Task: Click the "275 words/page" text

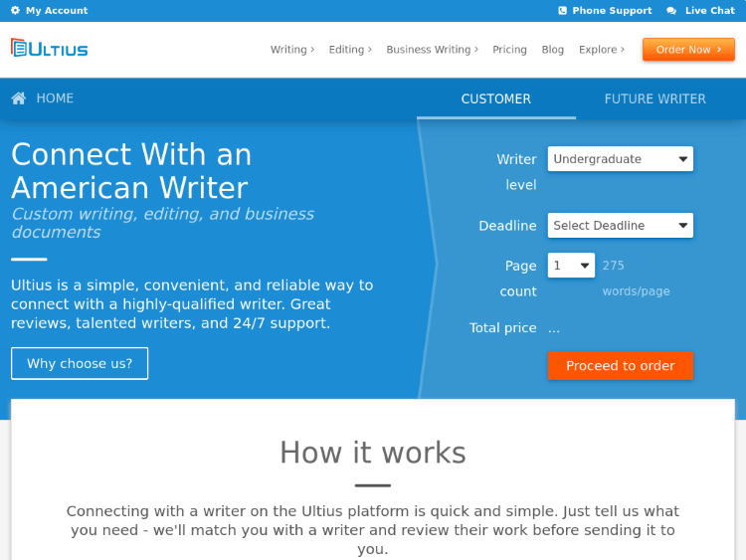Action: click(x=636, y=279)
